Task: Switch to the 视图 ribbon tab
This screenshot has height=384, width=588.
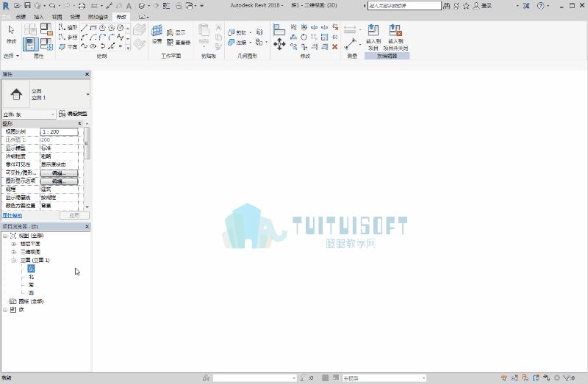Action: click(57, 17)
